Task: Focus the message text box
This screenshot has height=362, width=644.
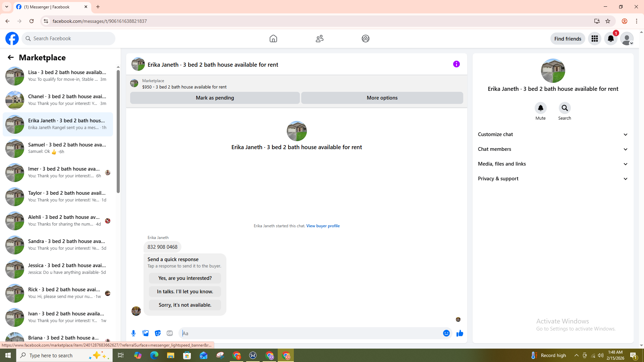Action: tap(310, 333)
